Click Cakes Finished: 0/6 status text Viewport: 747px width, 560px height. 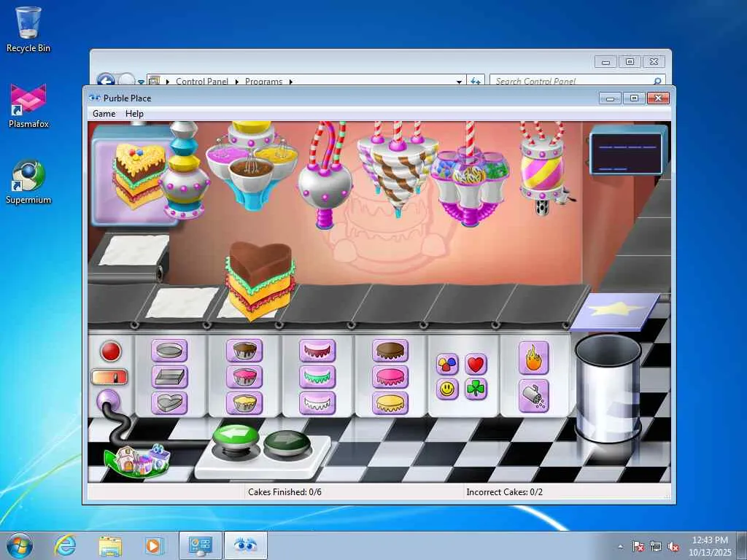tap(285, 492)
